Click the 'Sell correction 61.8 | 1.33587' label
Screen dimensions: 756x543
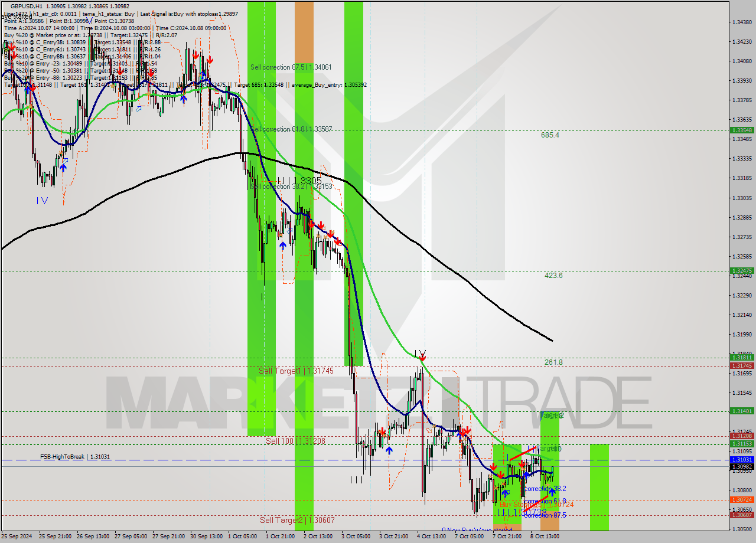(x=291, y=129)
